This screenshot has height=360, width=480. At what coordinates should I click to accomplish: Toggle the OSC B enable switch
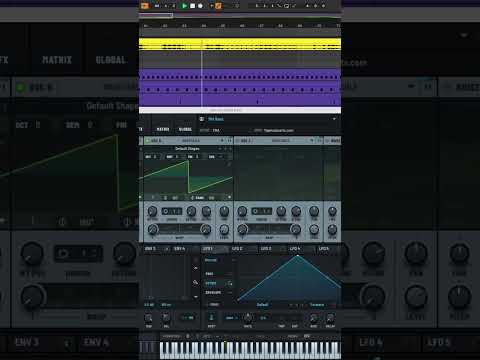[238, 141]
